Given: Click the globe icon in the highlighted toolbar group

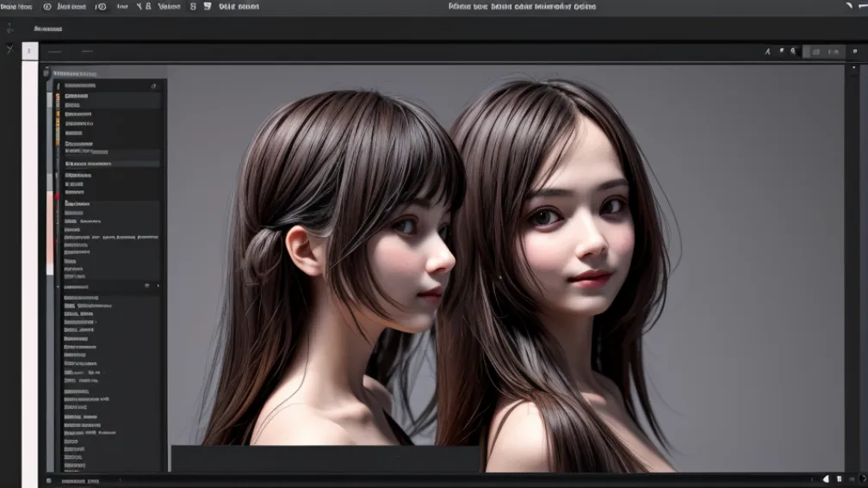Looking at the screenshot, I should [x=816, y=52].
